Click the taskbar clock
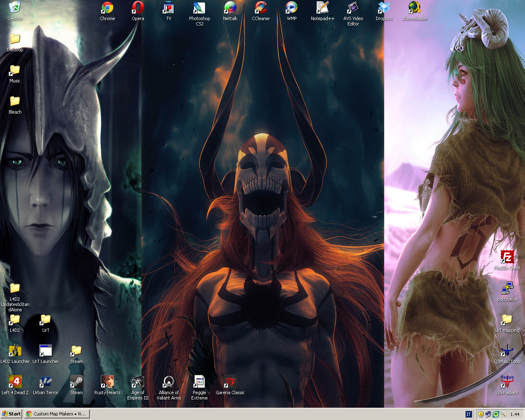Image resolution: width=525 pixels, height=420 pixels. pos(515,414)
